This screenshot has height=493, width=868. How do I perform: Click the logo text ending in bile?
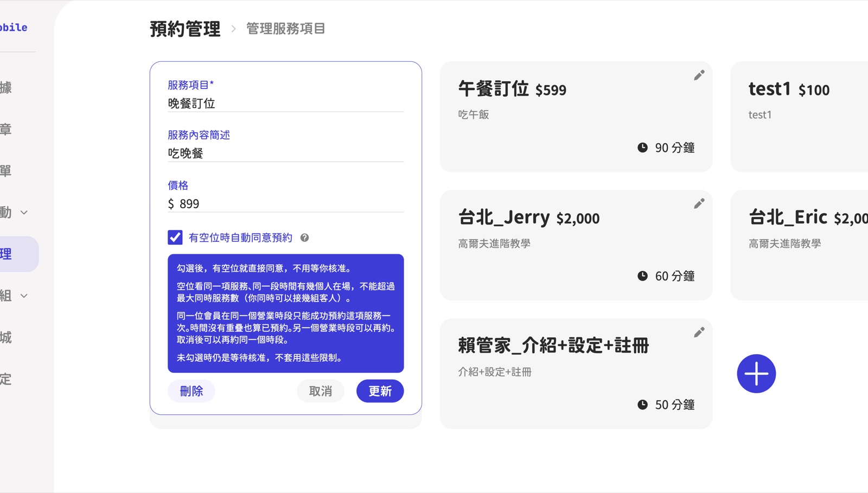(x=14, y=28)
